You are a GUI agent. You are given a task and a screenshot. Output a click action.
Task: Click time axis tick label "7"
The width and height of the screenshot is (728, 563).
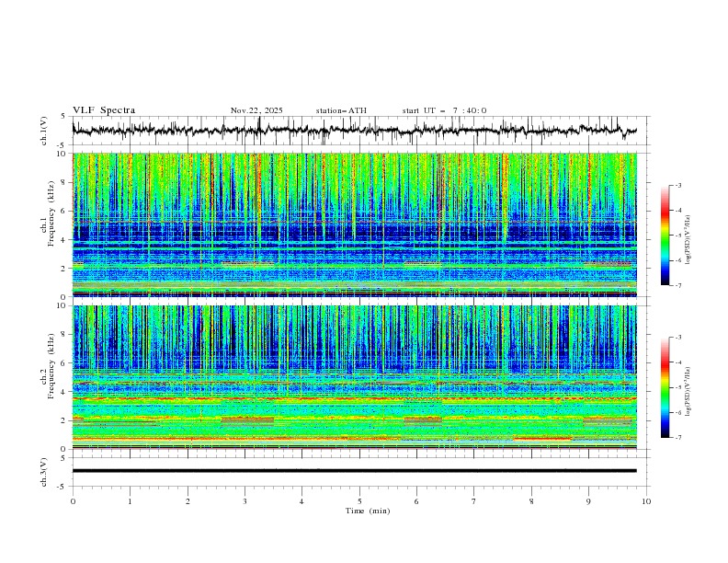(x=474, y=501)
